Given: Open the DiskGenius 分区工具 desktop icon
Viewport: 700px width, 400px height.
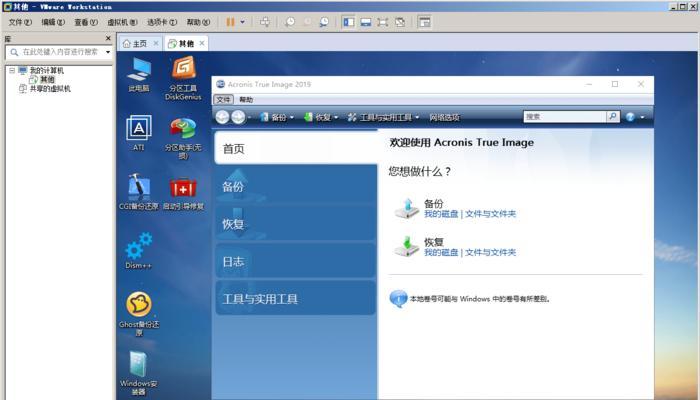Looking at the screenshot, I should (183, 78).
